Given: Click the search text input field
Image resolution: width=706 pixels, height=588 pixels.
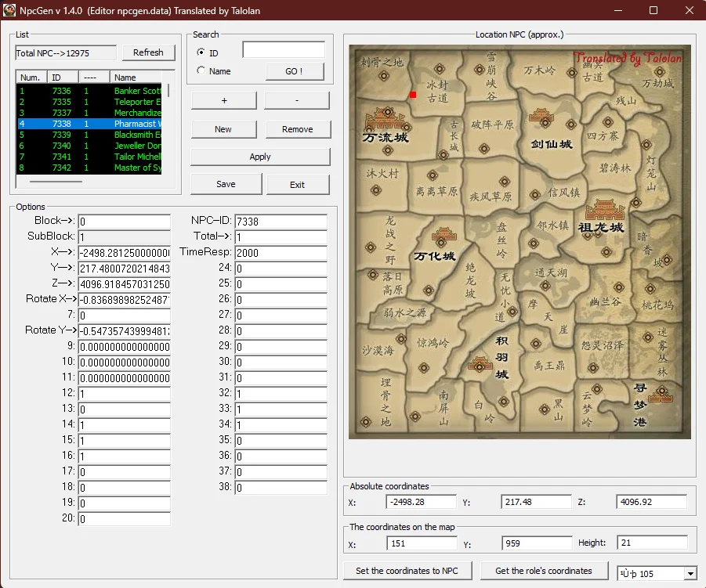Looking at the screenshot, I should 284,49.
